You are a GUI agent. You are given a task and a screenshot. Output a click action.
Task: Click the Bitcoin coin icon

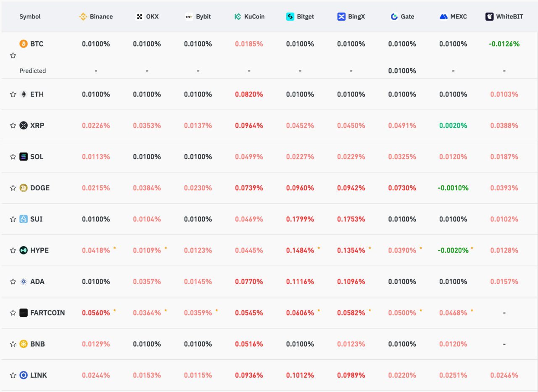coord(24,44)
